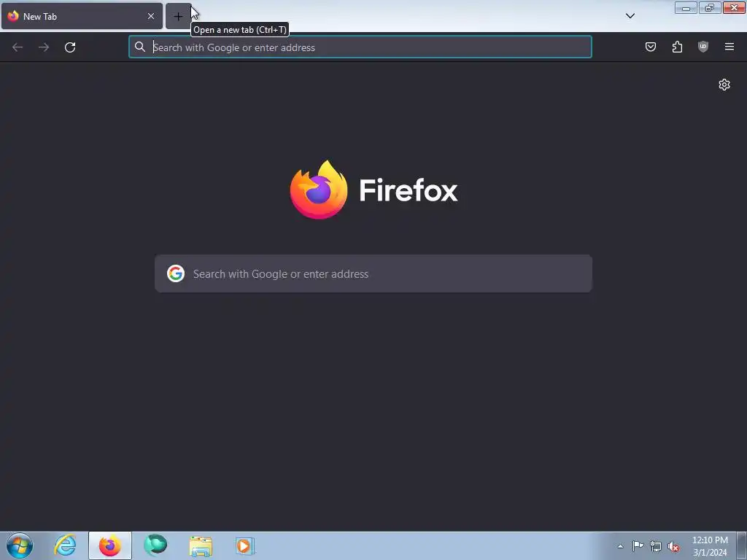
Task: Open Save to Pocket button
Action: tap(651, 47)
